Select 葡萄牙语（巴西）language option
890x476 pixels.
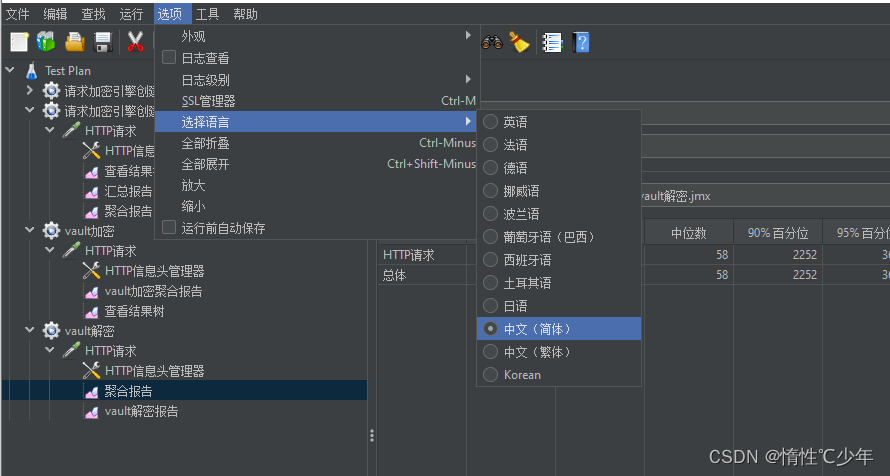[559, 237]
